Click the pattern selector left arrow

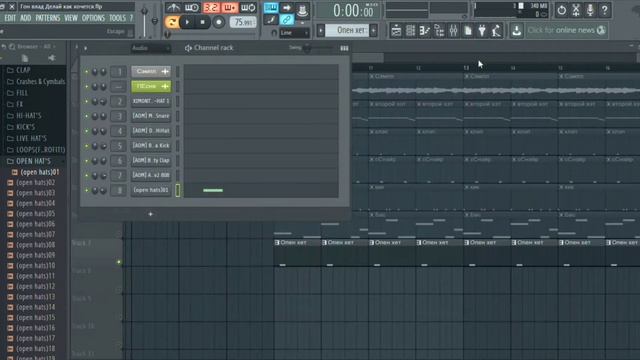pos(321,30)
